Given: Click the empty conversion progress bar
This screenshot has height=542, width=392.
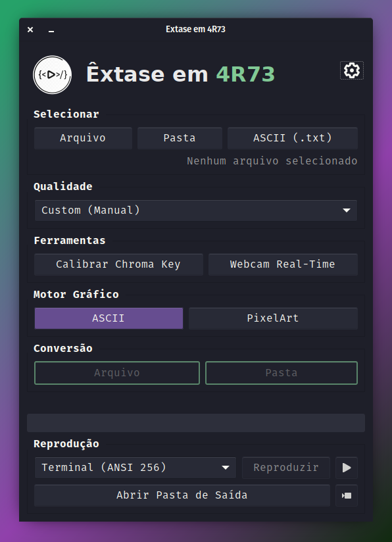Looking at the screenshot, I should pos(196,423).
